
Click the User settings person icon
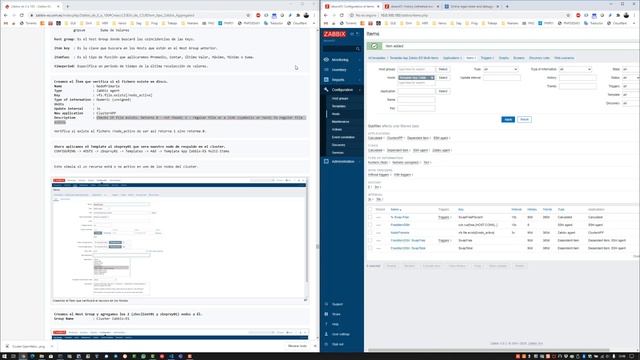click(326, 334)
